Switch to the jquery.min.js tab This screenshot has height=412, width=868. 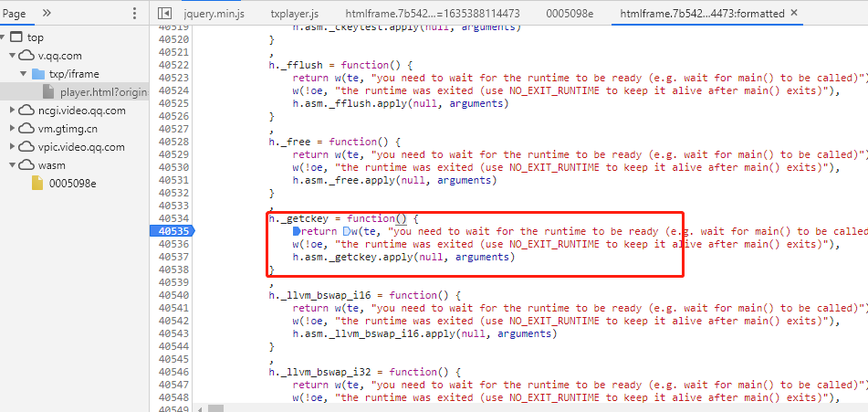point(214,14)
